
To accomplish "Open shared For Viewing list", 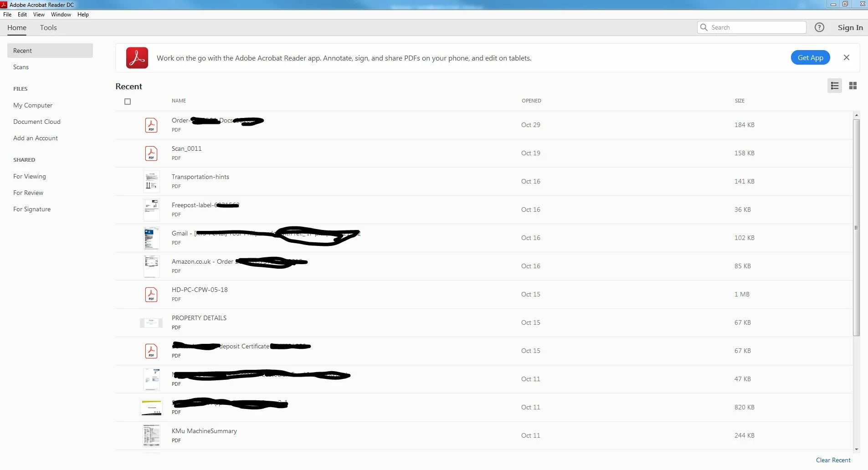I will point(30,176).
